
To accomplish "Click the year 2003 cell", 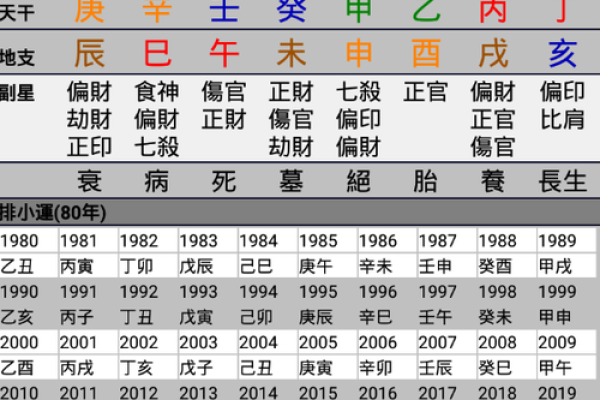I will click(208, 342).
